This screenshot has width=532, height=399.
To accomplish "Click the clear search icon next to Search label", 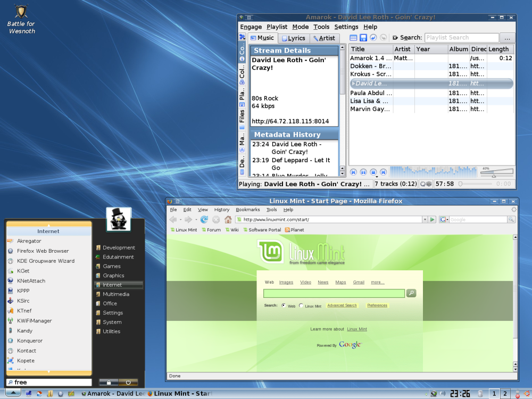I will pyautogui.click(x=395, y=38).
